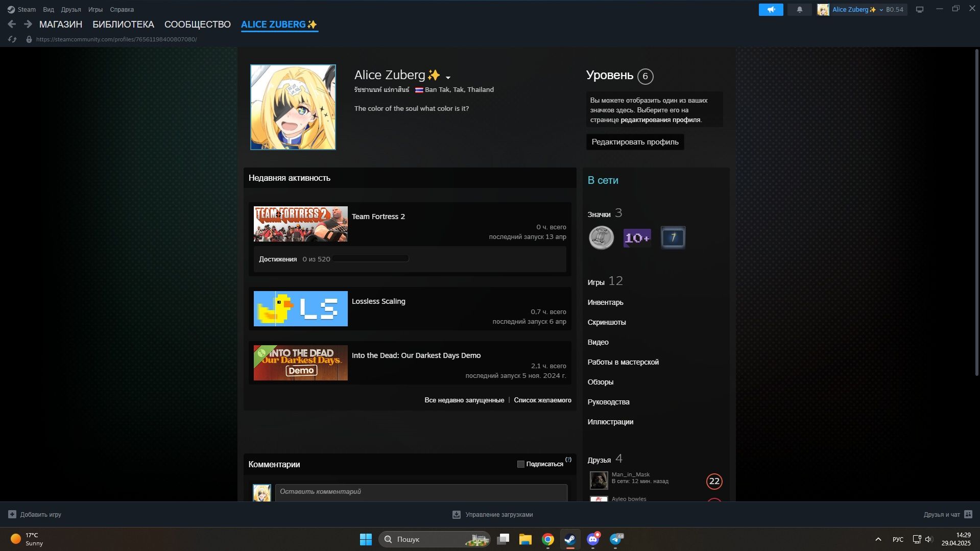Open the Иллюстрации link
This screenshot has width=980, height=551.
(610, 422)
